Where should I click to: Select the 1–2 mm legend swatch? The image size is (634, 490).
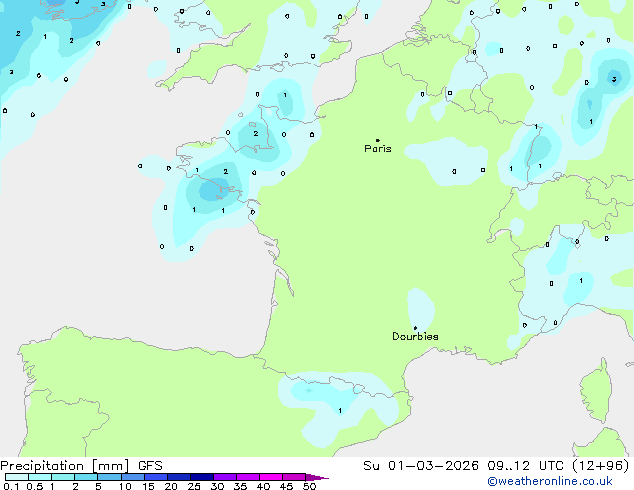(63, 477)
